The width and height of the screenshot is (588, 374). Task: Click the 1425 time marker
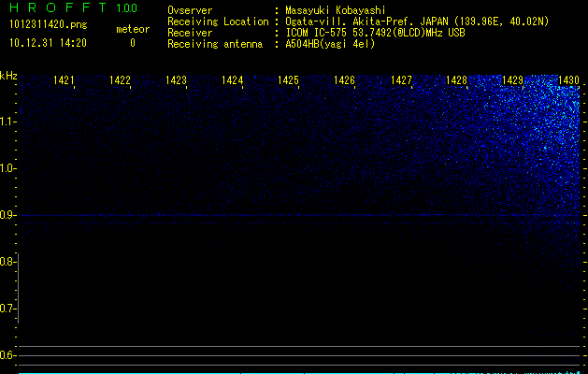288,80
